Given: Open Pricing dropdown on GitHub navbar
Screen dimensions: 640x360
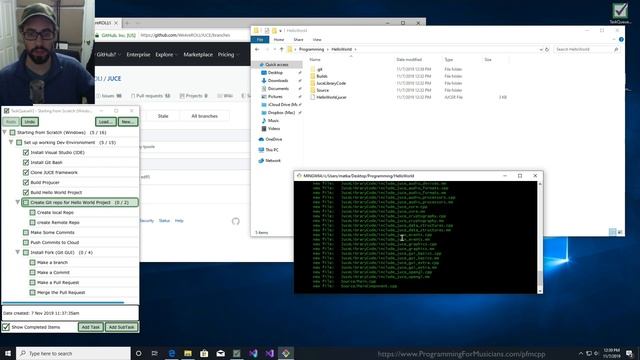Looking at the screenshot, I should (228, 54).
